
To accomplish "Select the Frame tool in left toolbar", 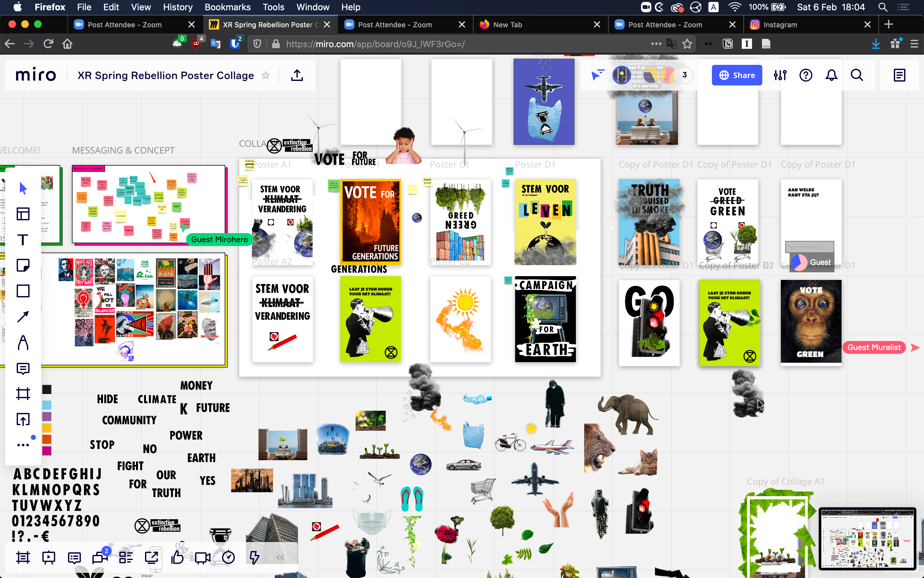I will point(23,394).
